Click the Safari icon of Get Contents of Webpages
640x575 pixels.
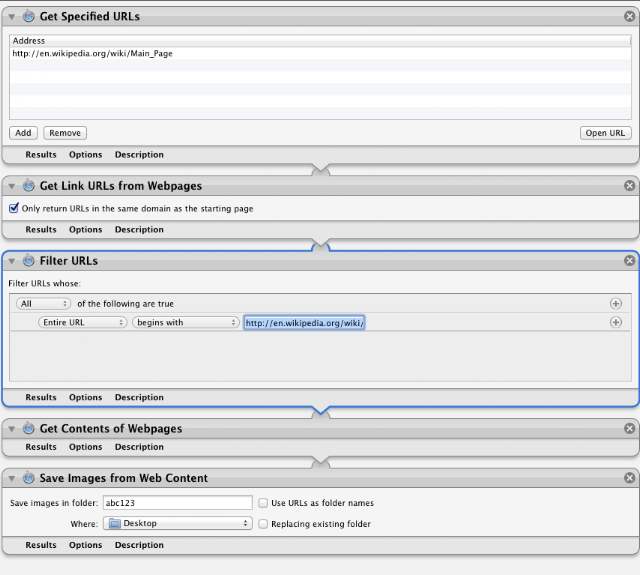[29, 428]
